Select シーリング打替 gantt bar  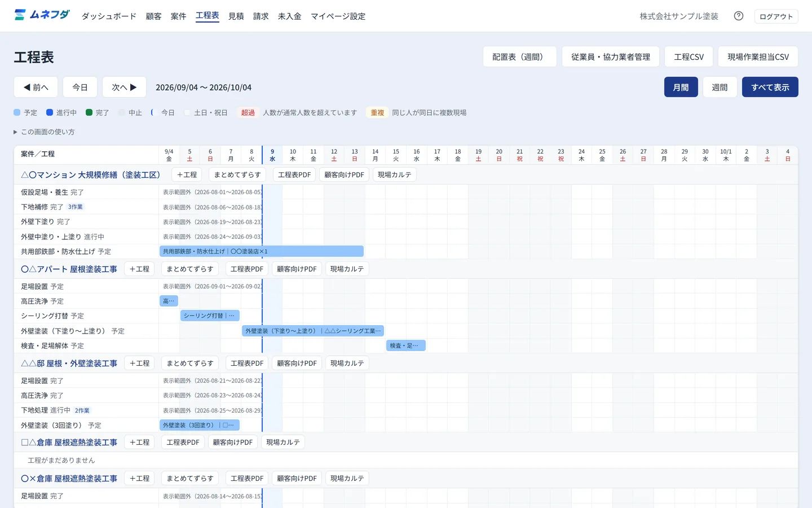(210, 316)
